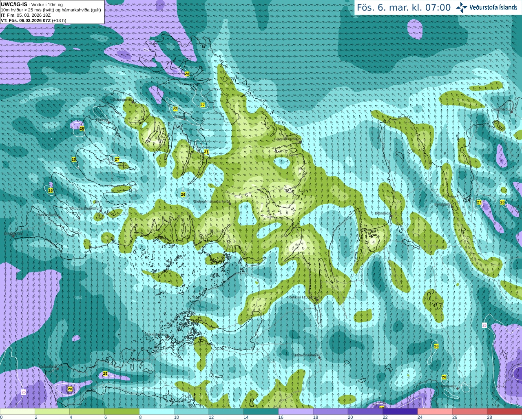Screen dimensions: 522x420
Task: Select the 0–2 m/s pale yellow legend swatch
Action: pyautogui.click(x=18, y=411)
